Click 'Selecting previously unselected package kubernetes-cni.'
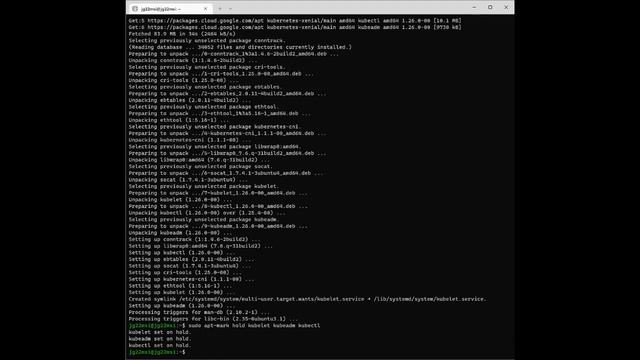The width and height of the screenshot is (640, 360). click(x=215, y=127)
